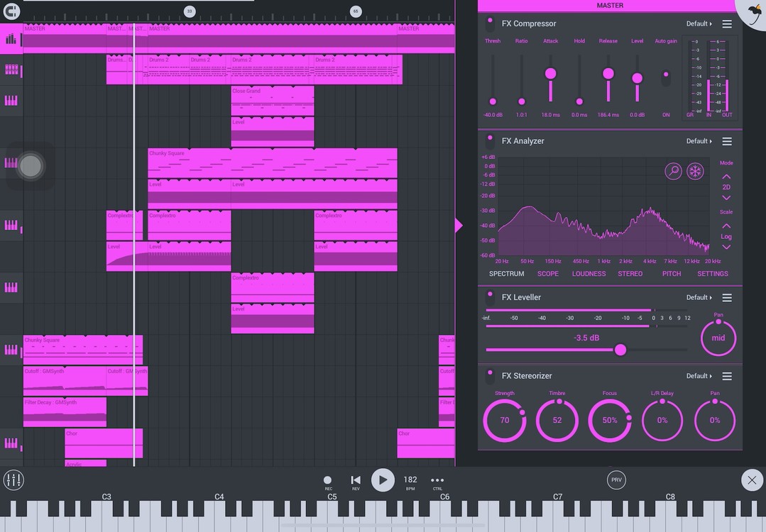
Task: Toggle the FX Leveller power switch
Action: click(490, 298)
